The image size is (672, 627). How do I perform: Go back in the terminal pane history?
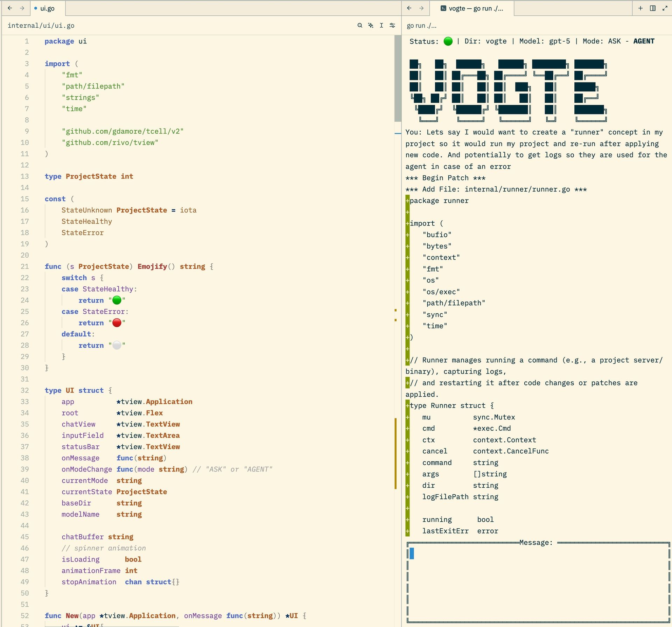409,8
